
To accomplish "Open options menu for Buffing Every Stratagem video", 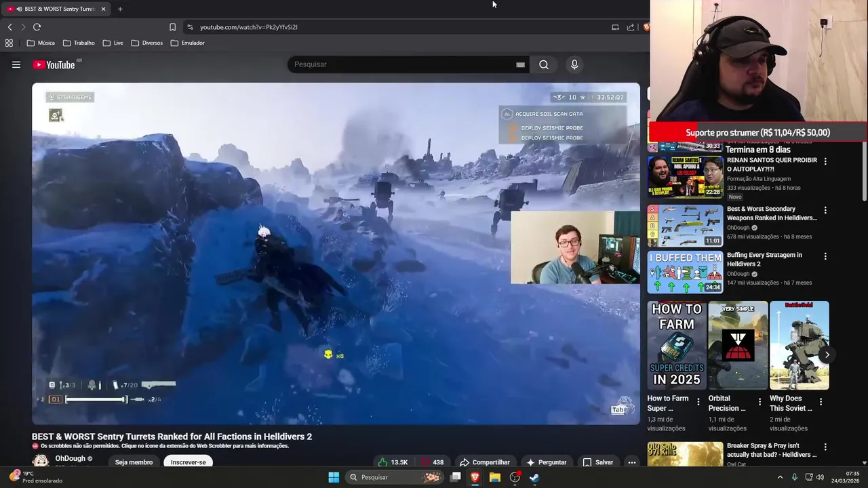I will (x=825, y=256).
